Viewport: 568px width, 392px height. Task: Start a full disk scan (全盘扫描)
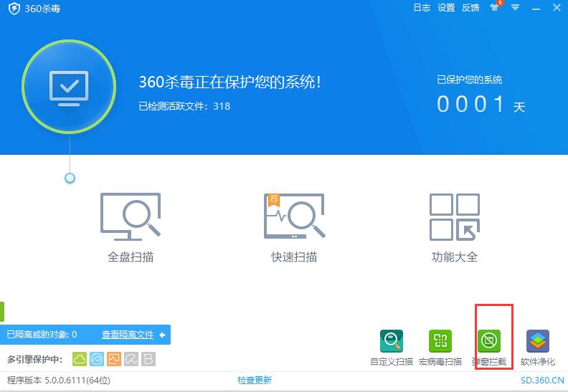click(131, 228)
